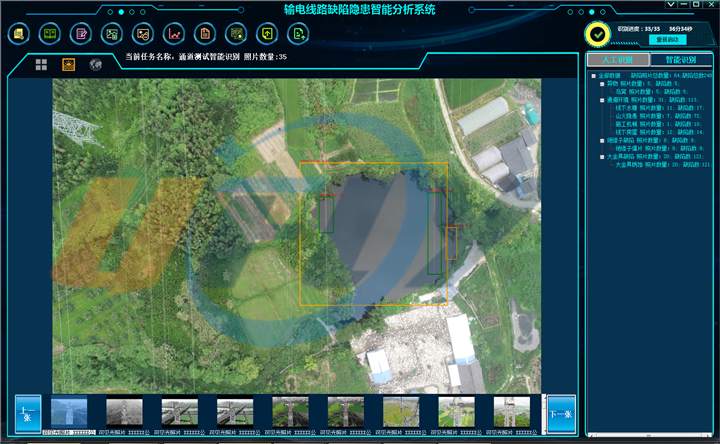This screenshot has height=444, width=720.
Task: Click the green upload-arrow toolbar icon
Action: tap(298, 34)
